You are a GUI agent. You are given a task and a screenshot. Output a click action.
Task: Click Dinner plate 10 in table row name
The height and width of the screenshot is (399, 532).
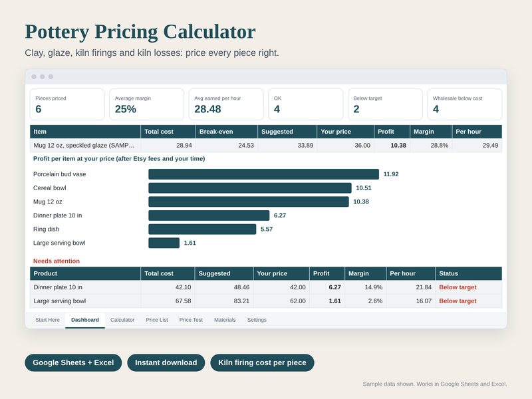(58, 287)
